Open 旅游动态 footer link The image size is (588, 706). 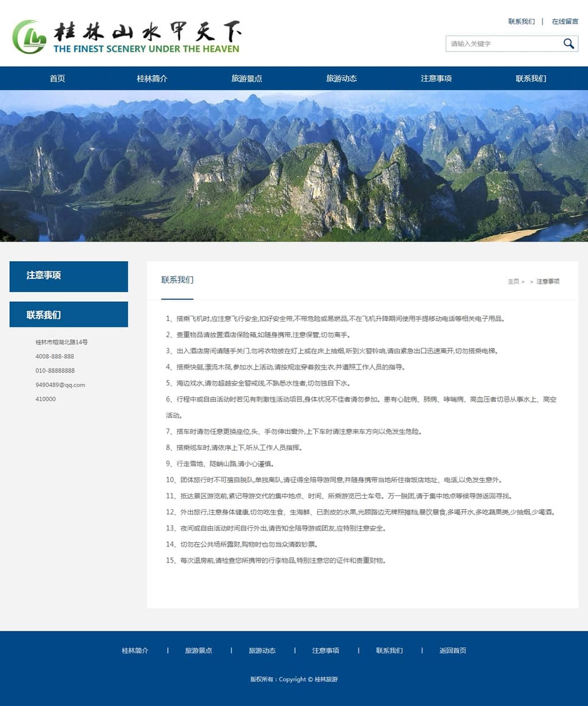262,651
